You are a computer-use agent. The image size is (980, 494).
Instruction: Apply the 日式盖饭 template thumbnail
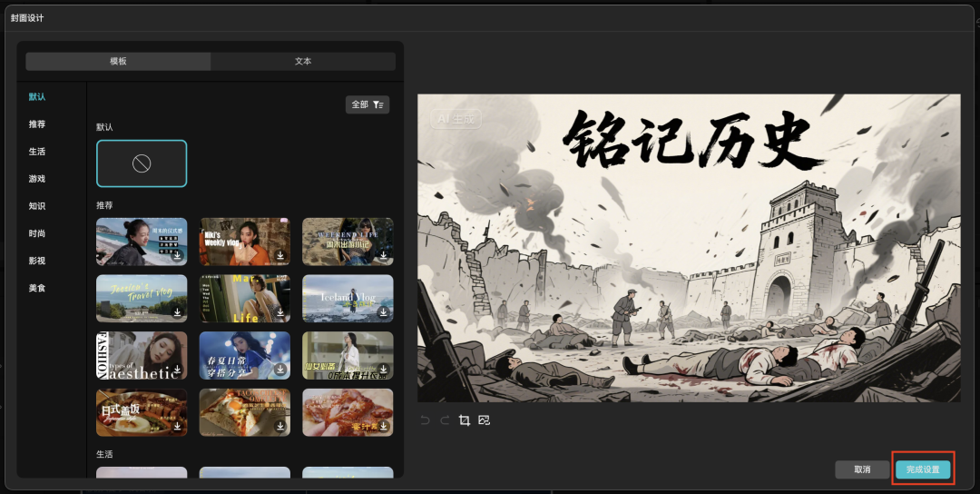tap(142, 412)
